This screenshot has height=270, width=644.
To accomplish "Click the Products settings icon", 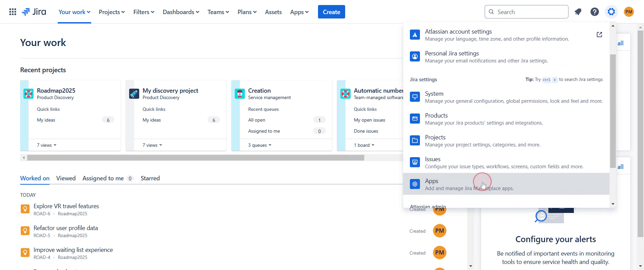I will click(x=415, y=119).
